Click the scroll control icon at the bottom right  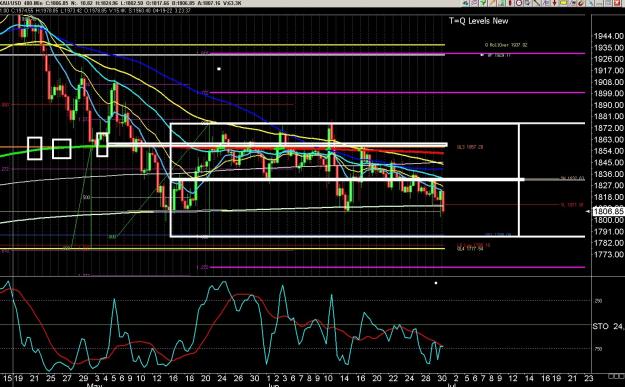616,377
